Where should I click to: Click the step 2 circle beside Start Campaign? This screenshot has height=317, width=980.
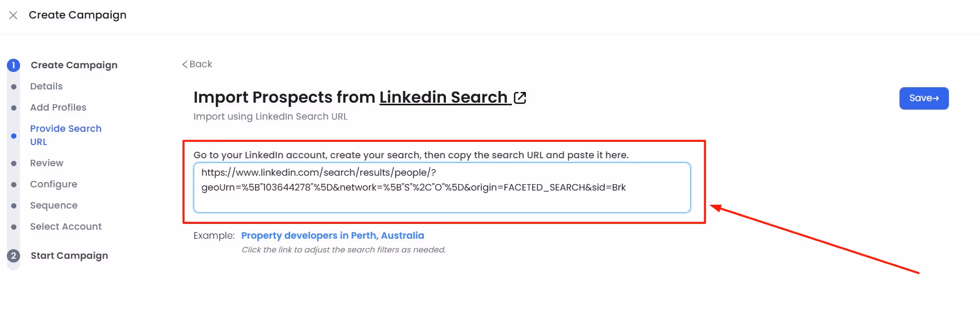pyautogui.click(x=13, y=256)
